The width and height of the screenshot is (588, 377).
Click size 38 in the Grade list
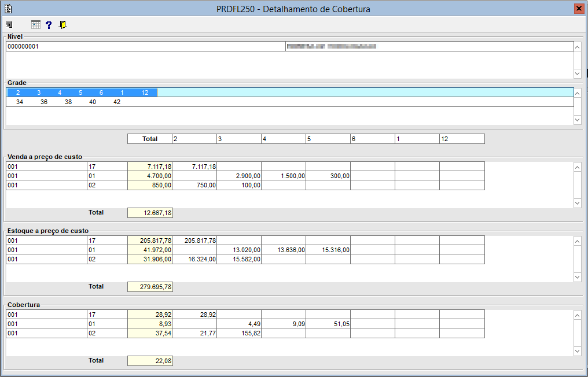(68, 102)
